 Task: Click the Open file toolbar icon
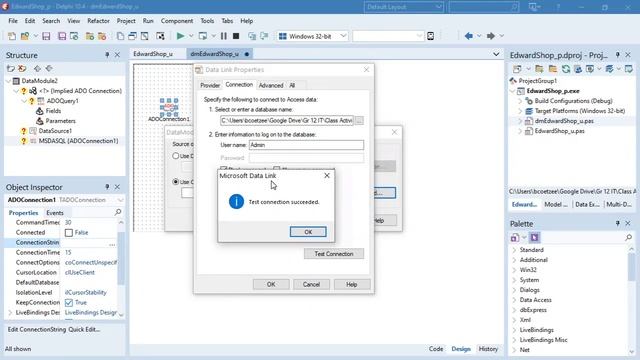point(25,36)
